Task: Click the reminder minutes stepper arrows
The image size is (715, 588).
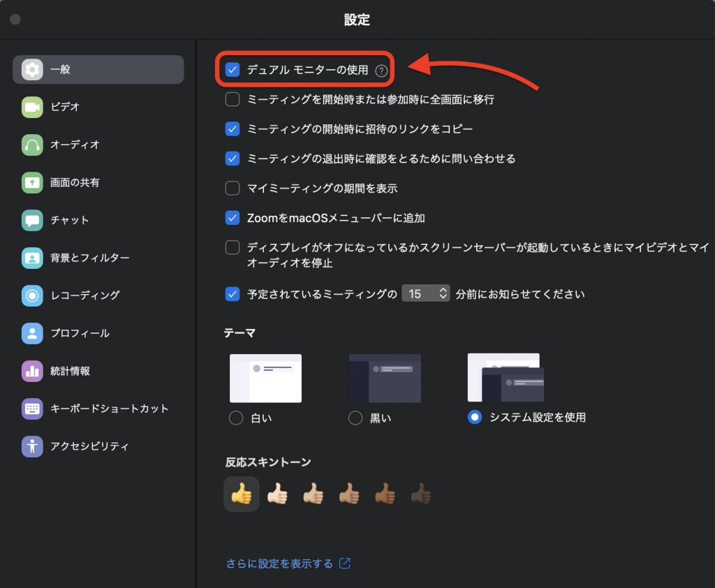Action: (443, 294)
